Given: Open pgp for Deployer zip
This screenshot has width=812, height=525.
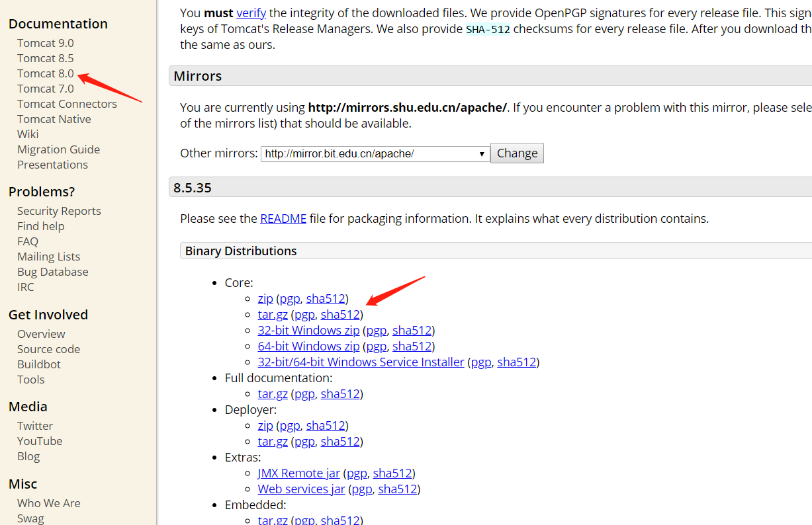Looking at the screenshot, I should coord(290,426).
